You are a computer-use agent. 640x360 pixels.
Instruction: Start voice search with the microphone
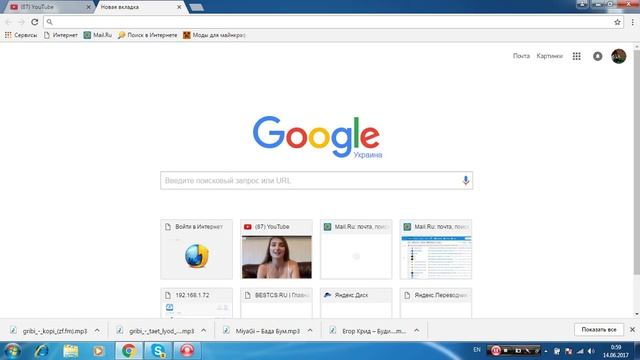[x=465, y=180]
